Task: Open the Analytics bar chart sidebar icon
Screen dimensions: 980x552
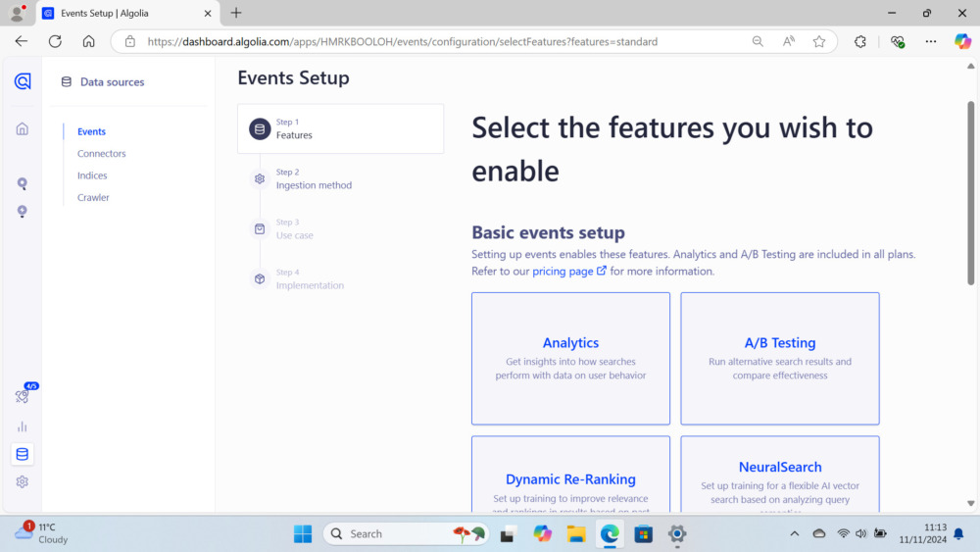Action: [23, 427]
